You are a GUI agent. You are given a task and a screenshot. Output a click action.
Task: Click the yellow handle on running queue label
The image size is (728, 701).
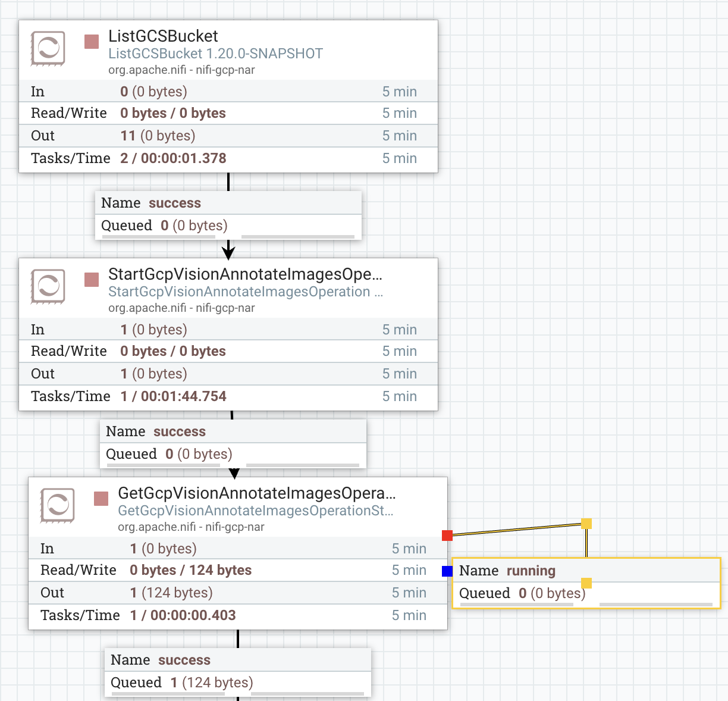point(586,583)
